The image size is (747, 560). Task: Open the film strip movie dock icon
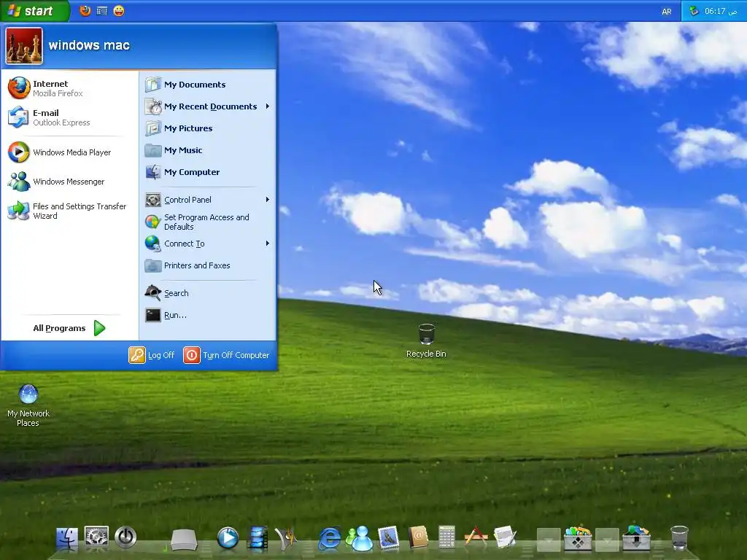(x=258, y=538)
